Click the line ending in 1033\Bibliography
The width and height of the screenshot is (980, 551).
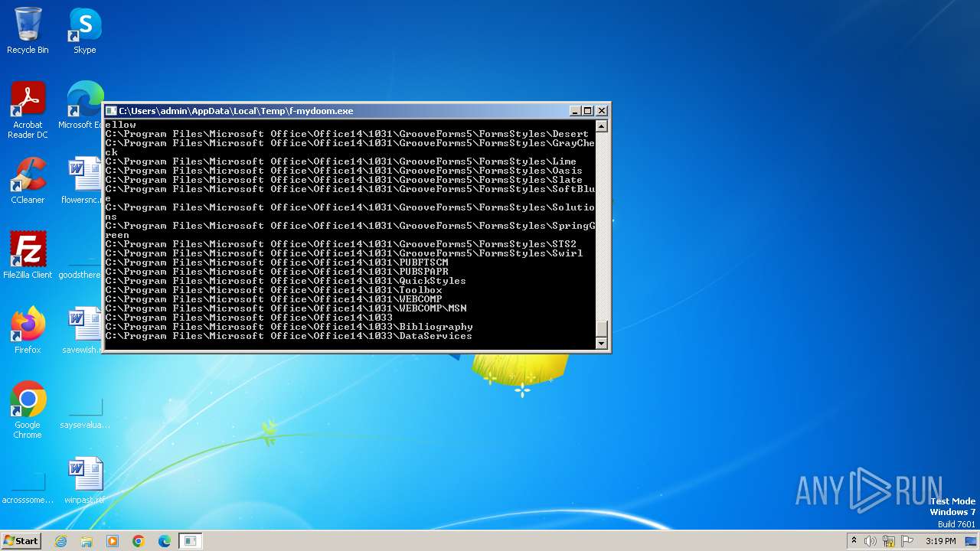(289, 327)
